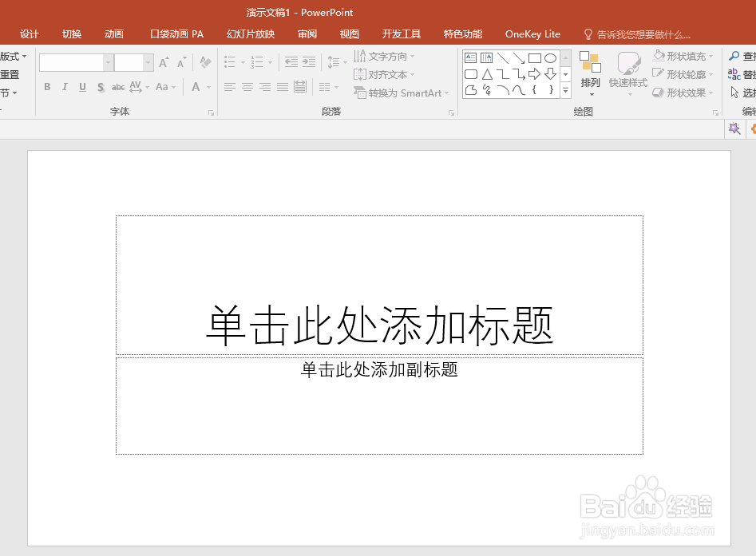
Task: Choose the oval shape
Action: 550,58
